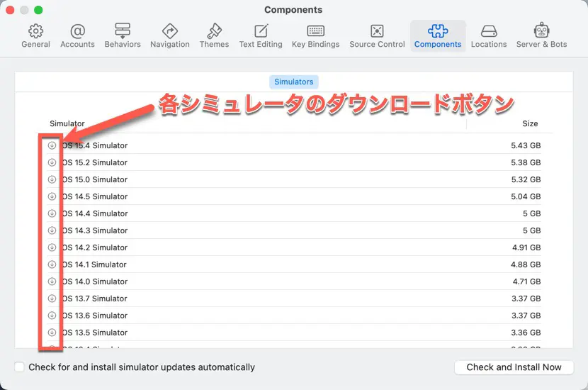Download the iOS 14.3 Simulator
This screenshot has height=390, width=588.
[52, 230]
